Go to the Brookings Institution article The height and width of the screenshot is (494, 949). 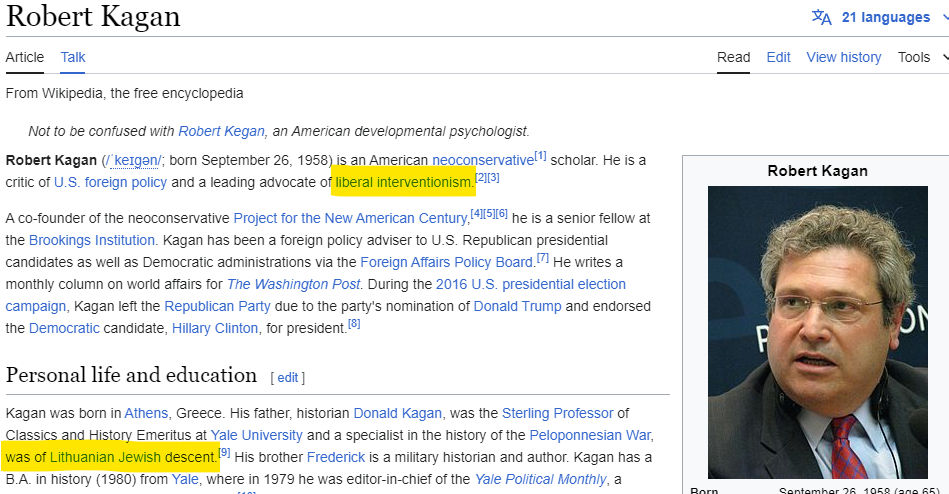(92, 240)
